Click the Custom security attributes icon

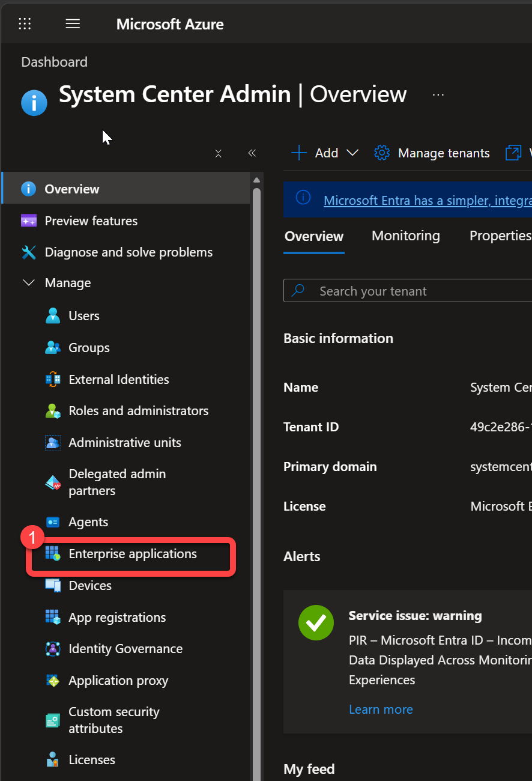(x=53, y=720)
